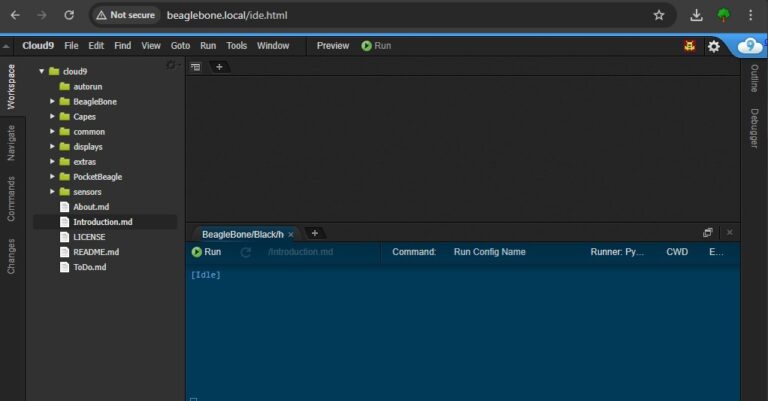Expand the BeagleBone folder
Screen dimensions: 768x401
(x=53, y=102)
